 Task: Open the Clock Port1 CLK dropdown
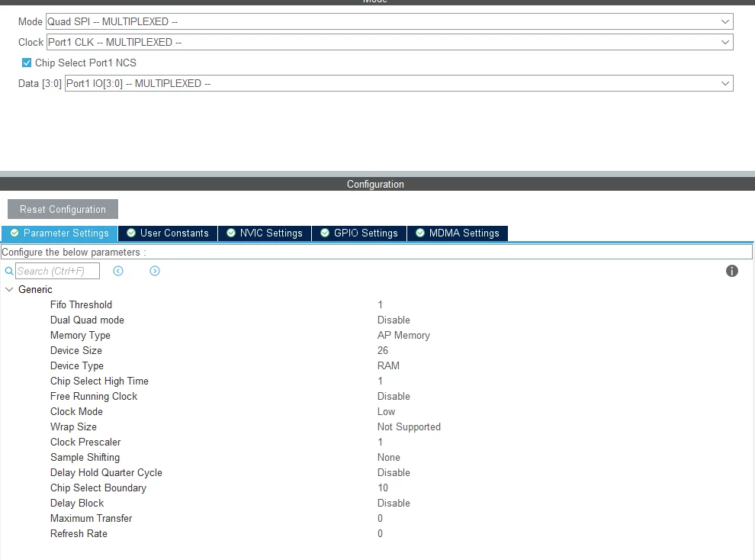390,43
